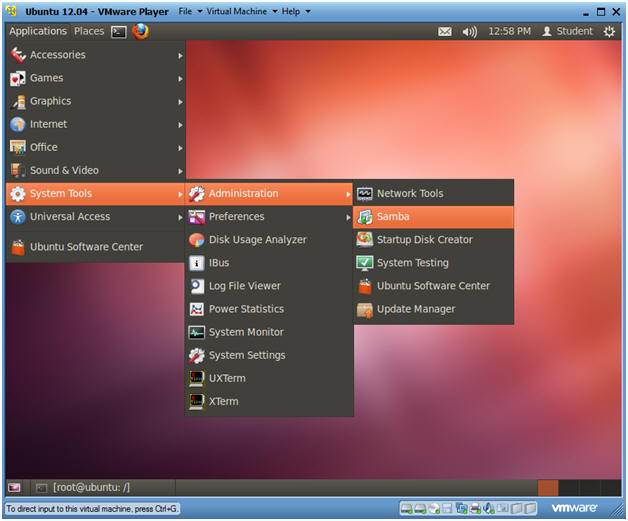Viewport: 628px width, 521px height.
Task: Click the UXTerm terminal icon
Action: coord(197,378)
